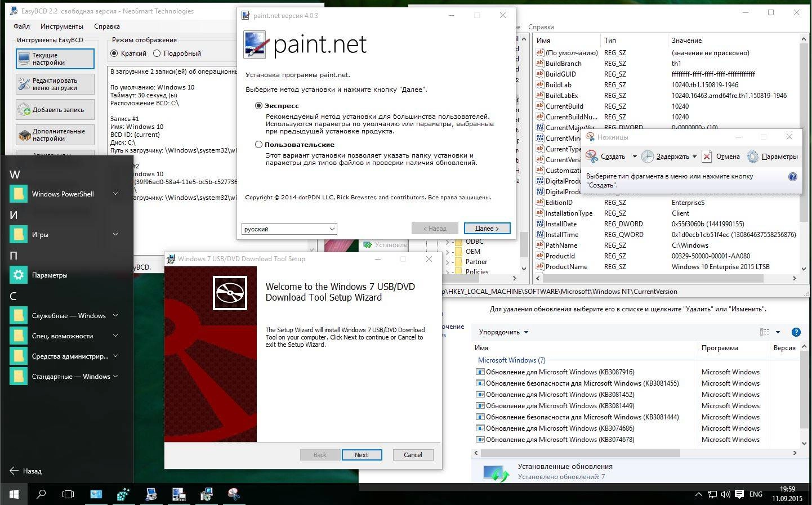The width and height of the screenshot is (812, 505).
Task: Click the Задержать clock icon in Ножницы
Action: click(x=648, y=157)
